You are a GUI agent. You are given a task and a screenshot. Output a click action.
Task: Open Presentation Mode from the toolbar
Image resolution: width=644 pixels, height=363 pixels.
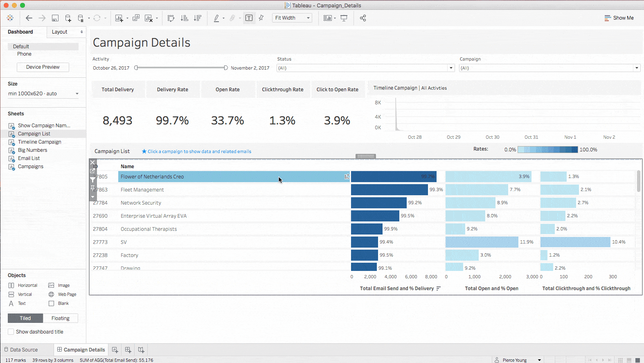[344, 18]
